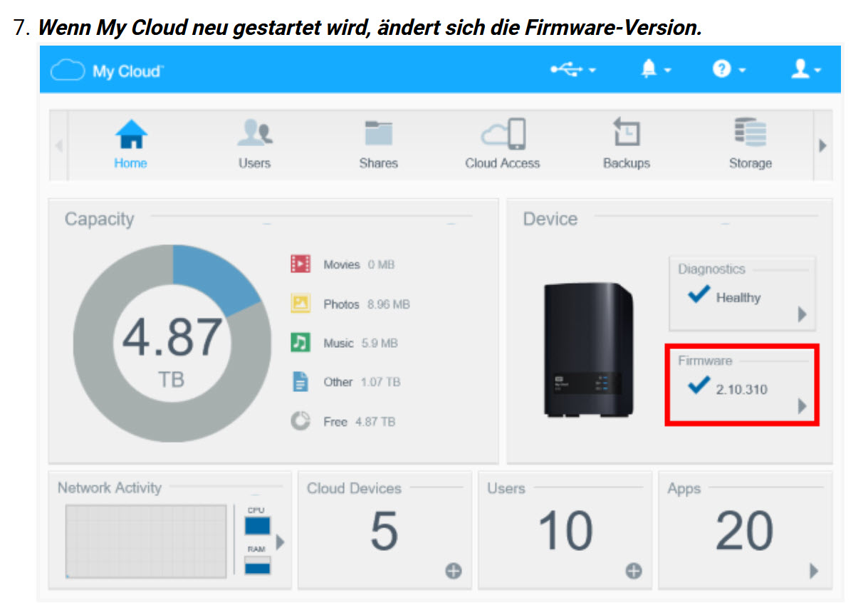Screen dimensions: 868x615
Task: Click the Free space pie icon
Action: [x=300, y=421]
